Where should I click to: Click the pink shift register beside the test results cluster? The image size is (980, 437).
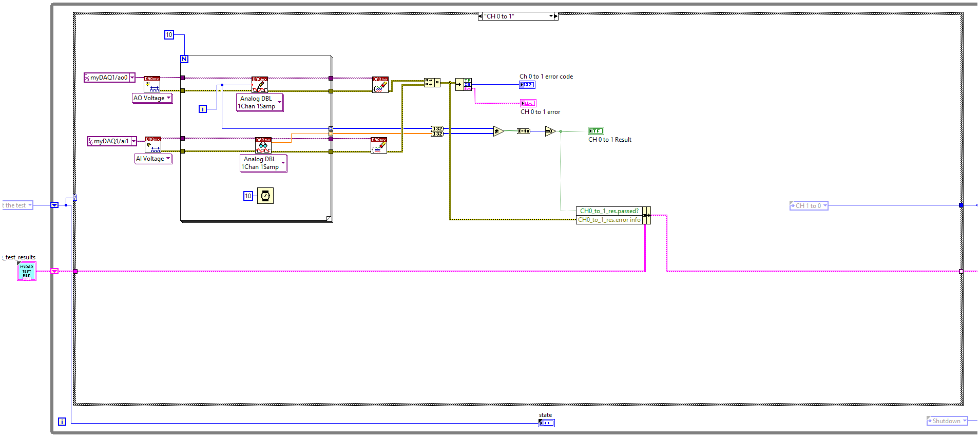(x=54, y=271)
